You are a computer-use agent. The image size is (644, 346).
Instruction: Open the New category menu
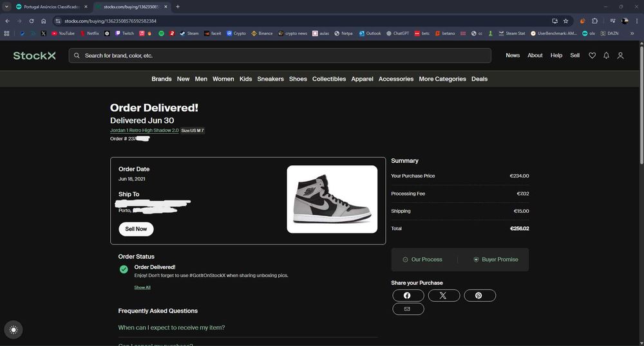click(x=183, y=79)
